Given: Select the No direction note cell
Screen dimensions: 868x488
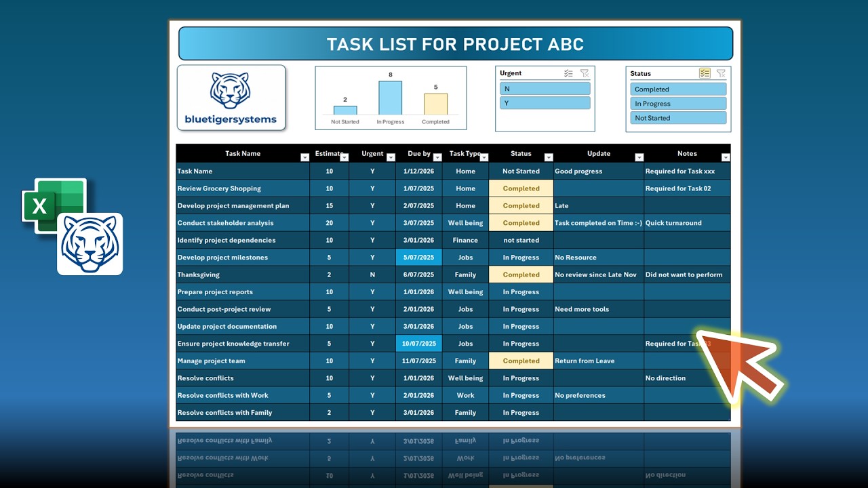Looking at the screenshot, I should (x=688, y=378).
